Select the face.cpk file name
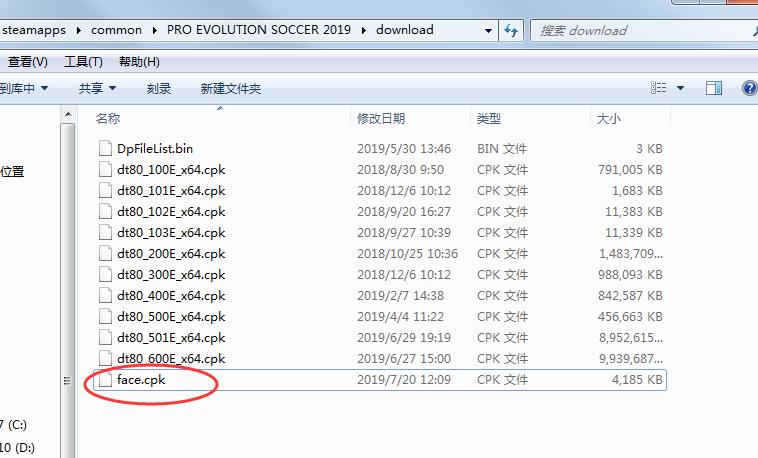Screen dimensions: 758x458 point(141,380)
